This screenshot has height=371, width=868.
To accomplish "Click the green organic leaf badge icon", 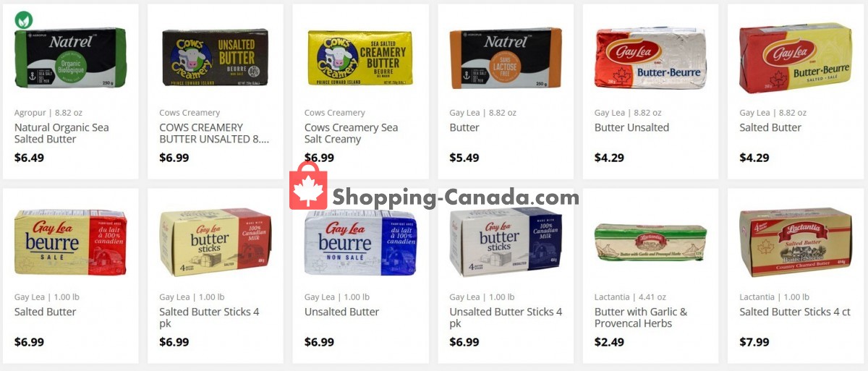I will (x=23, y=20).
